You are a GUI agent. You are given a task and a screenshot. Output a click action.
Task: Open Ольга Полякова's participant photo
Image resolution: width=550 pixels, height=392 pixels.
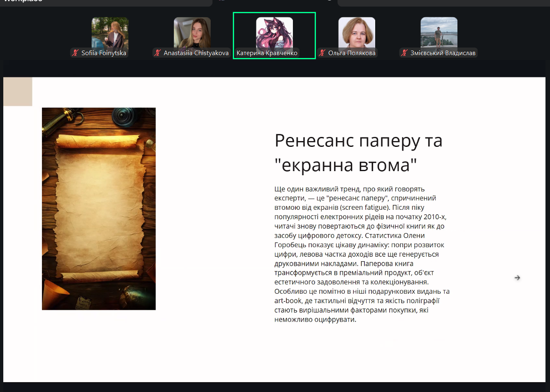(357, 32)
